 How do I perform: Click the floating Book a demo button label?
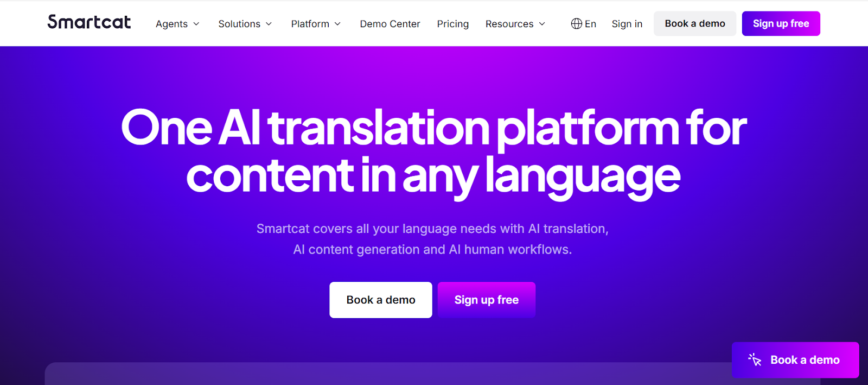(x=805, y=359)
